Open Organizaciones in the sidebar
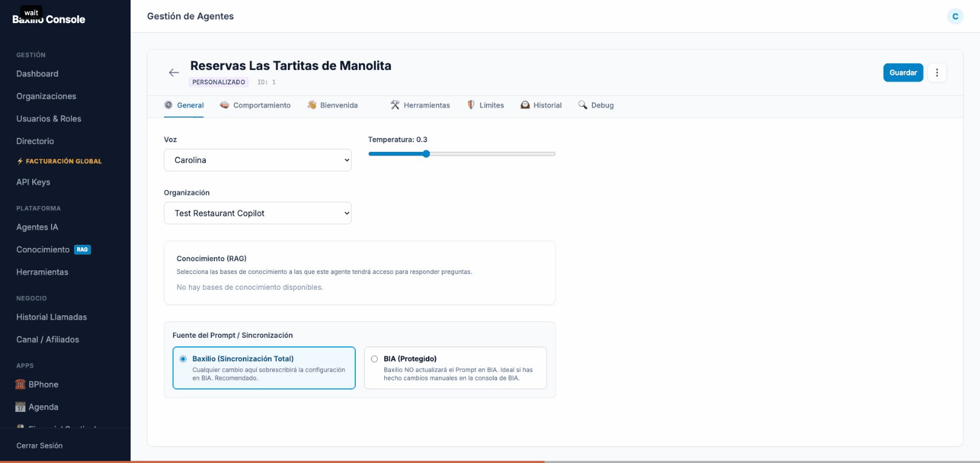The height and width of the screenshot is (463, 980). pyautogui.click(x=46, y=96)
